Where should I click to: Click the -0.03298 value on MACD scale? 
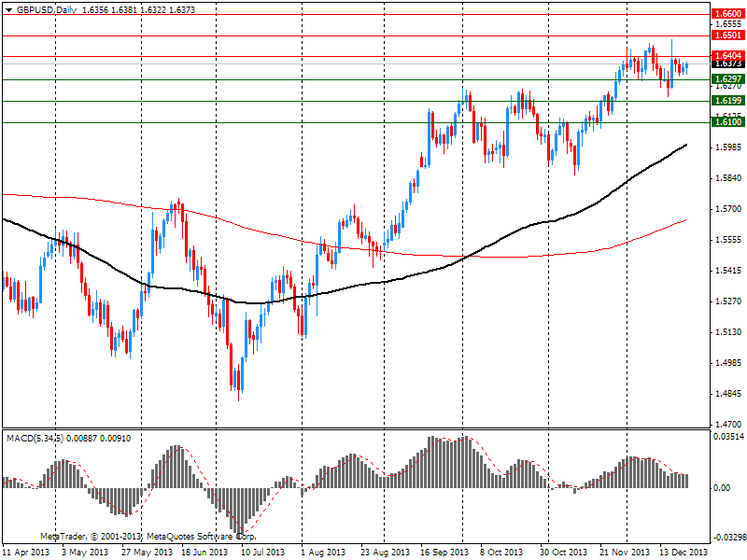click(727, 538)
